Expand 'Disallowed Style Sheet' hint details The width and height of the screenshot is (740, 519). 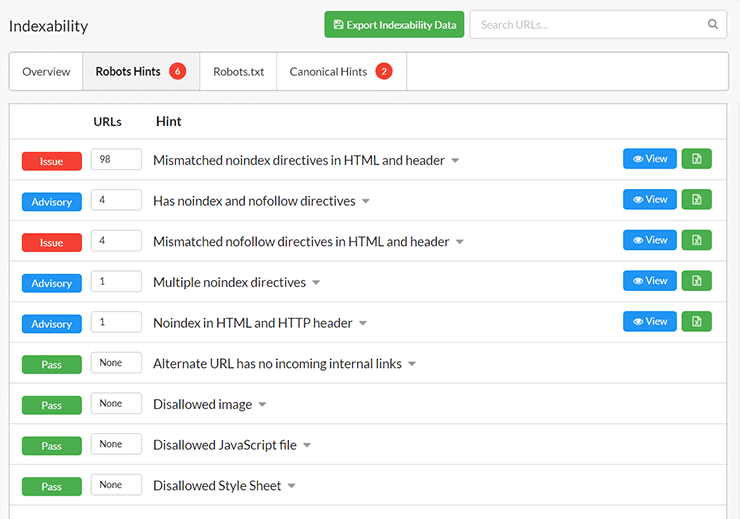[292, 486]
